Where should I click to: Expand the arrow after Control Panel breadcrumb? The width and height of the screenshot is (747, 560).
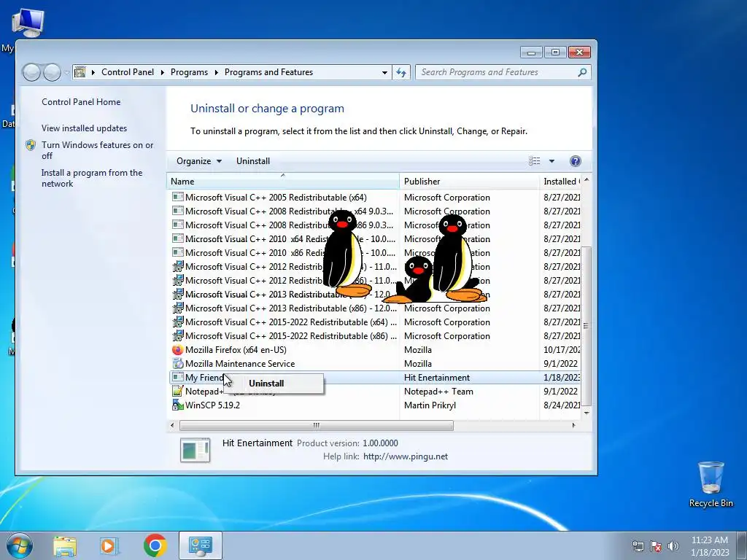point(163,72)
